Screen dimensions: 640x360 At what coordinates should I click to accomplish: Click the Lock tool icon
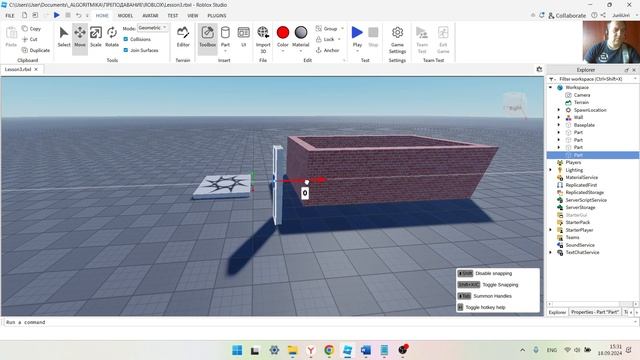pos(319,39)
